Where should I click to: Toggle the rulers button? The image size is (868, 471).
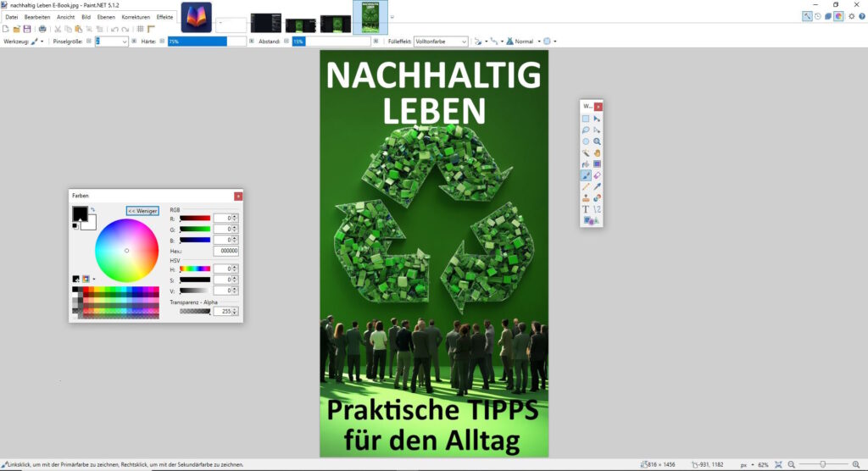coord(151,29)
